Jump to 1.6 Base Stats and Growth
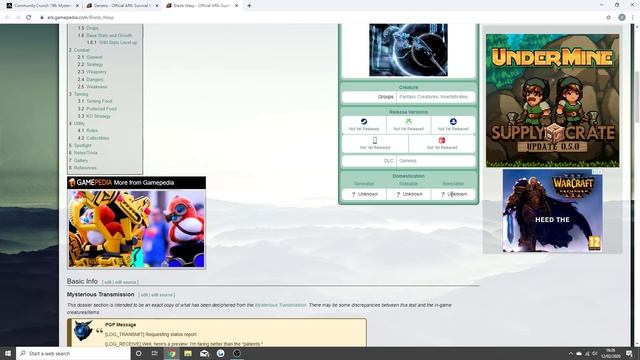 pyautogui.click(x=105, y=36)
